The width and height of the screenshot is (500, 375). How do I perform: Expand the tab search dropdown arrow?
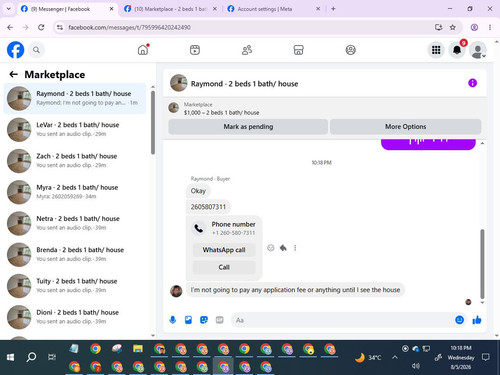pos(9,9)
